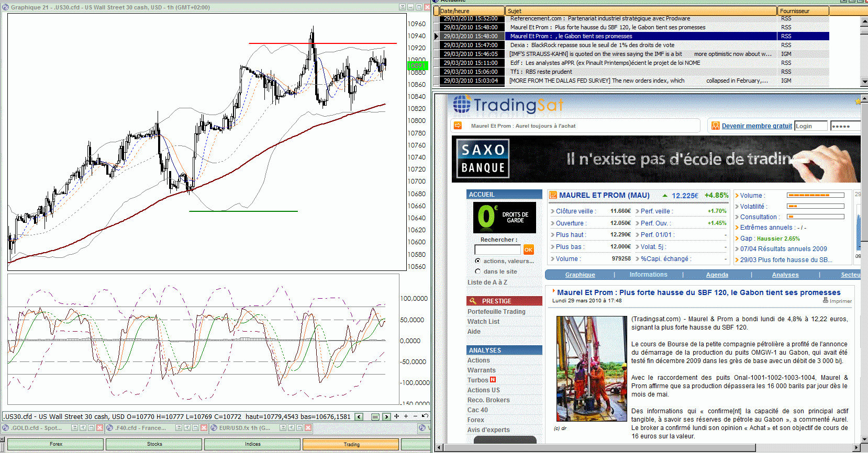Sort news by Sujet column

click(x=641, y=11)
